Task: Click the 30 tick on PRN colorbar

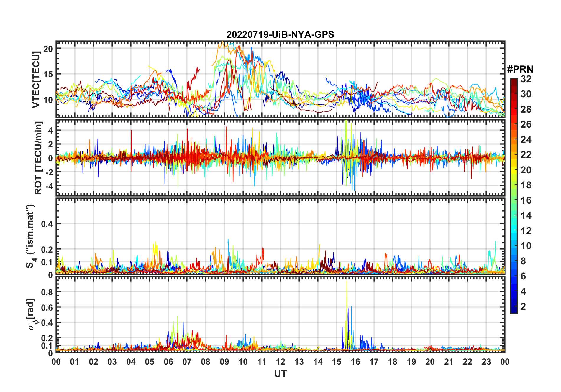Action: [526, 94]
